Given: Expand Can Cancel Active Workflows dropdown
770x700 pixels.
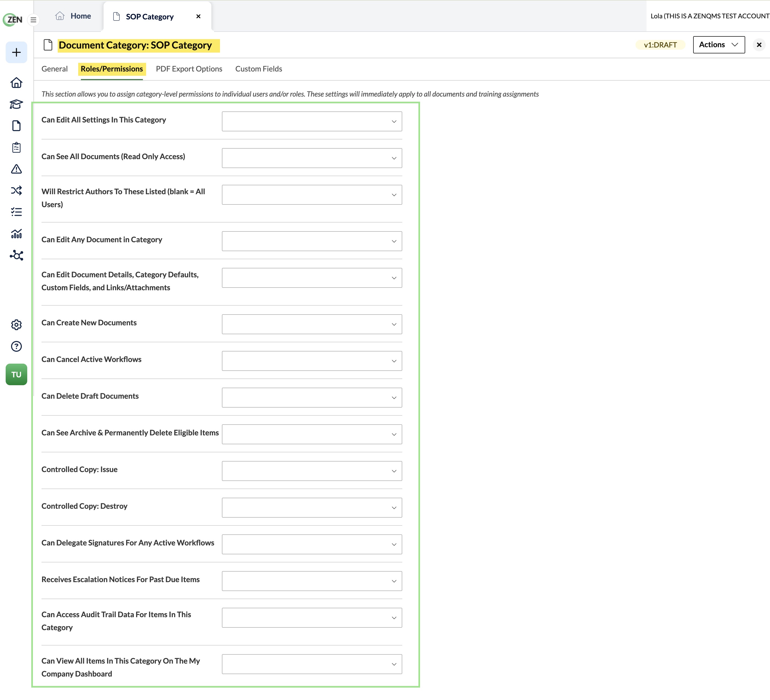Looking at the screenshot, I should (312, 361).
